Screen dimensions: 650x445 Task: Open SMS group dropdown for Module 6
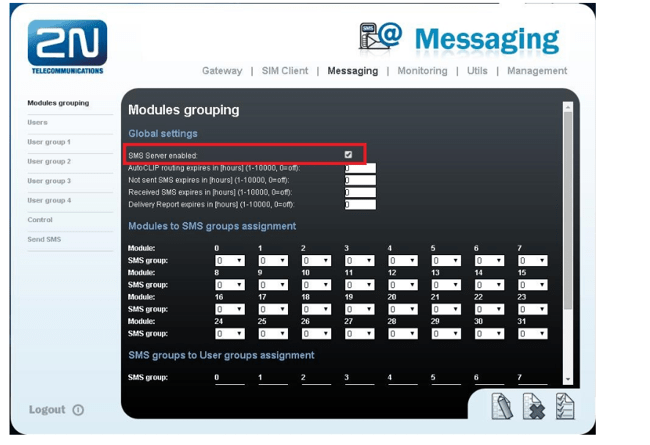(x=490, y=260)
